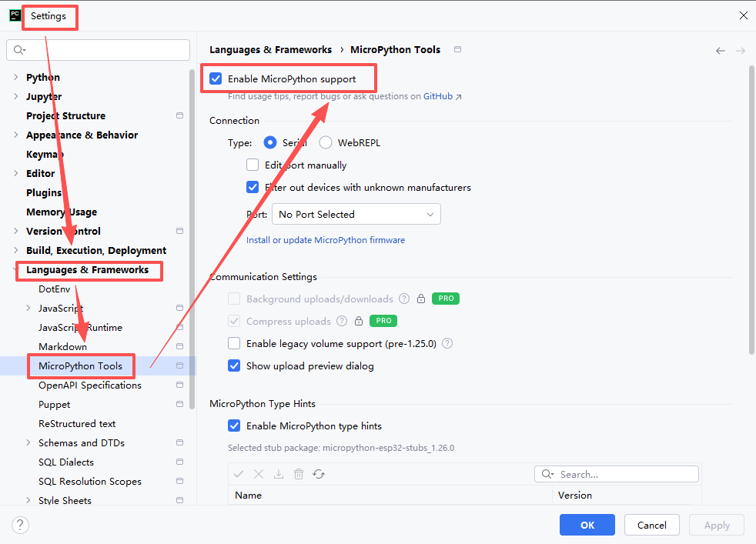
Task: Click lock icon beside Background uploads/downloads
Action: click(x=421, y=299)
